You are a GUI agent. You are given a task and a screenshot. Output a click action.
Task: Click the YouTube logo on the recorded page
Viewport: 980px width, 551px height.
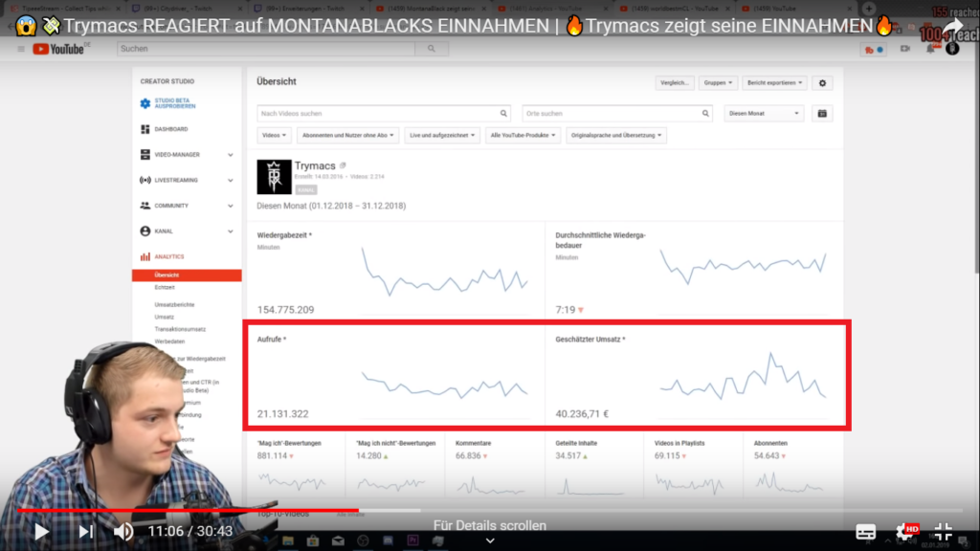[60, 49]
